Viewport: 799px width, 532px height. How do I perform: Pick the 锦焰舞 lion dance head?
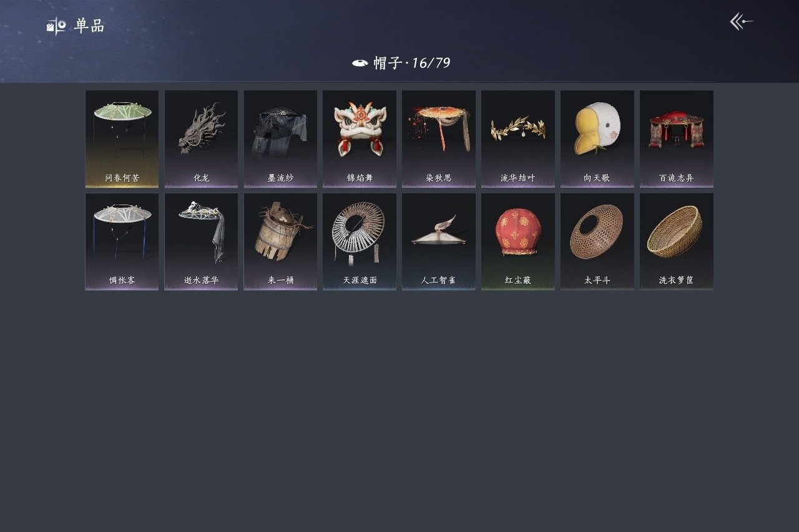[360, 138]
